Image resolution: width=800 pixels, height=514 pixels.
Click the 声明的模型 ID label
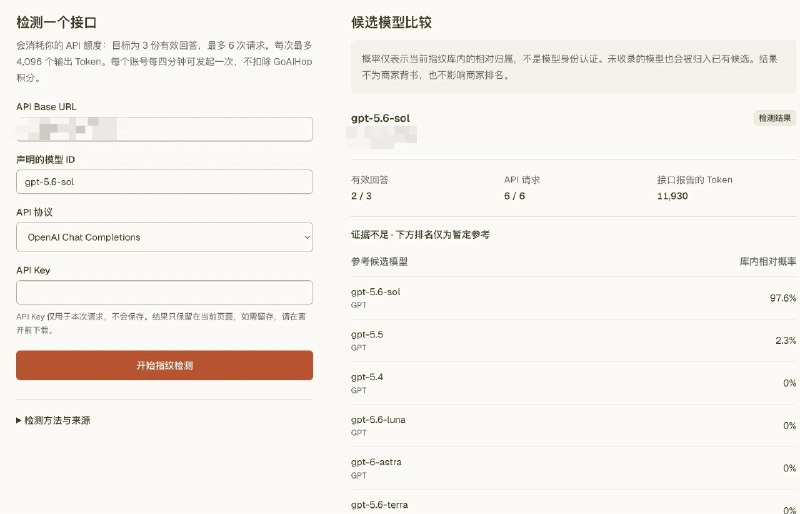(x=45, y=160)
